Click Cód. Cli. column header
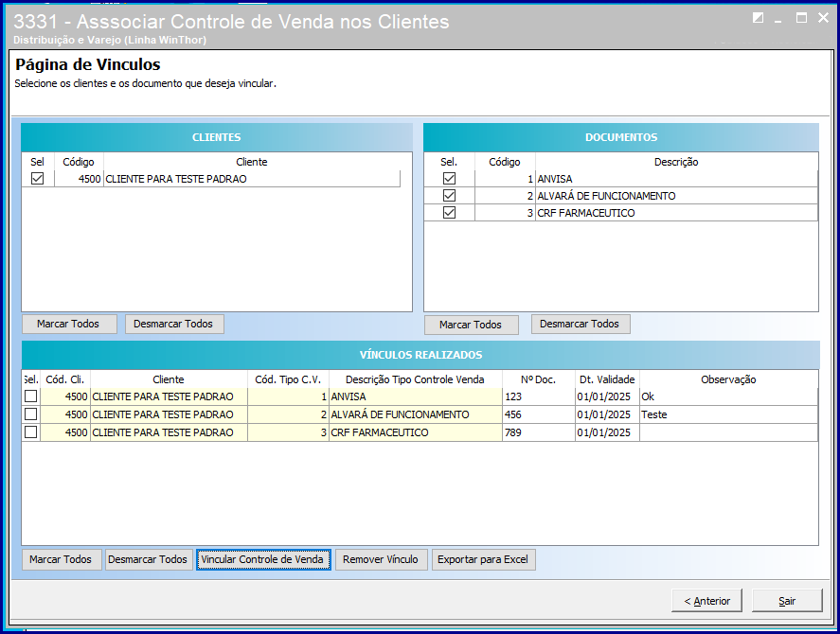The image size is (840, 634). coord(64,379)
